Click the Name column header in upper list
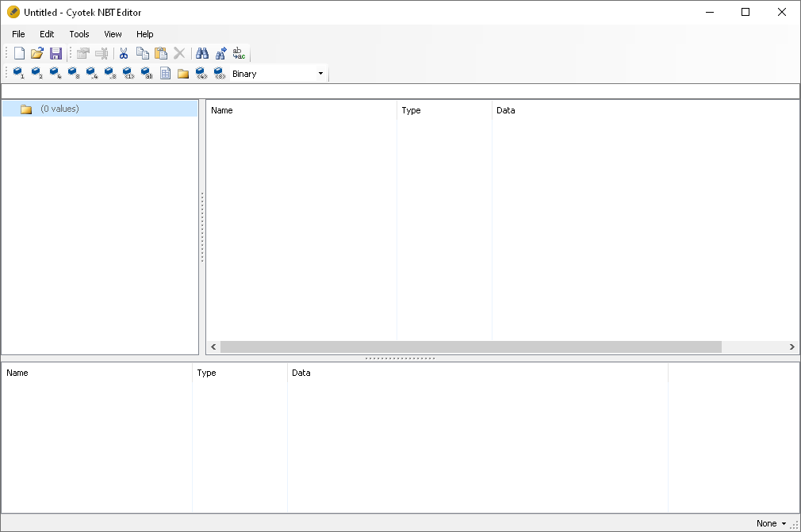801x532 pixels. click(301, 110)
